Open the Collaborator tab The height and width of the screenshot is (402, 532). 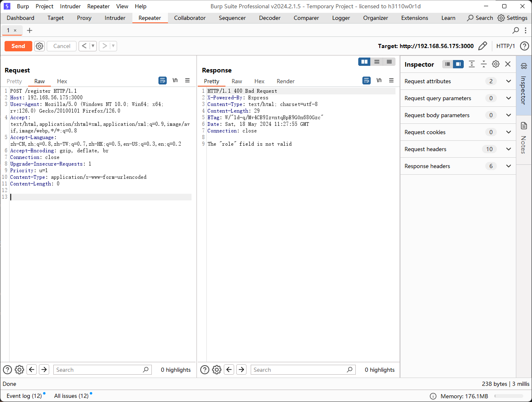[x=190, y=18]
